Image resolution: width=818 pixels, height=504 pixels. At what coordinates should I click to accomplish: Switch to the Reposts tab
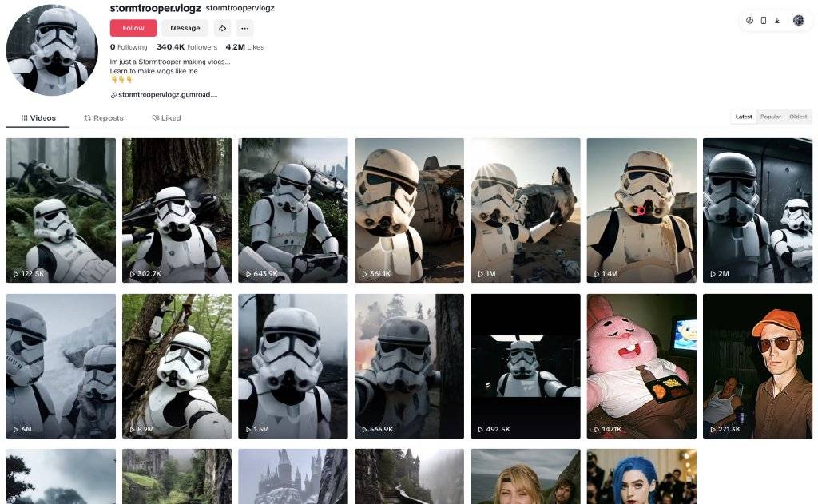(x=104, y=118)
